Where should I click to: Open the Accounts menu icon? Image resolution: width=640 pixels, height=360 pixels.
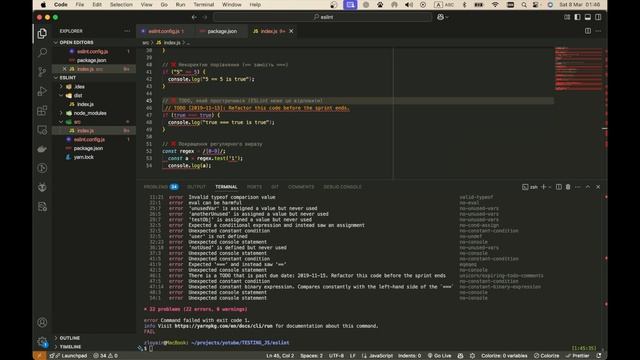[x=42, y=322]
